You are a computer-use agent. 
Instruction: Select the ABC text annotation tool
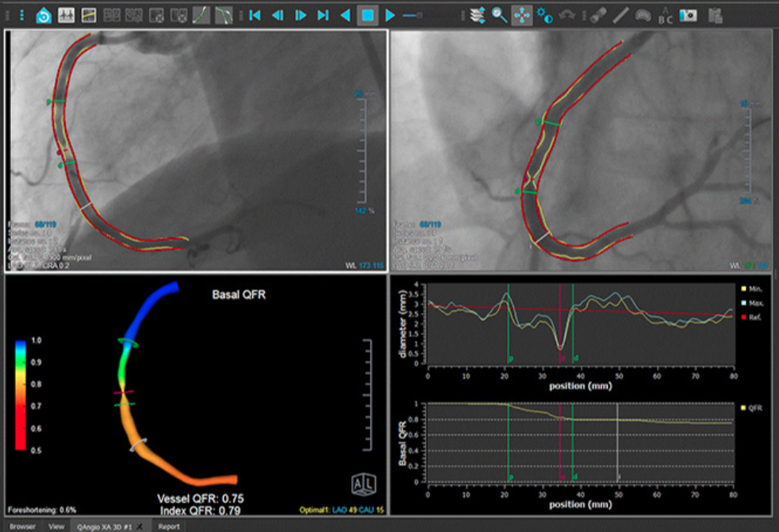pos(666,15)
